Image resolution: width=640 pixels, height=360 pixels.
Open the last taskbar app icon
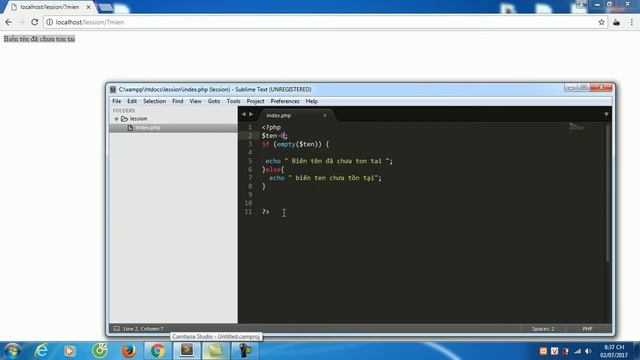pyautogui.click(x=245, y=350)
